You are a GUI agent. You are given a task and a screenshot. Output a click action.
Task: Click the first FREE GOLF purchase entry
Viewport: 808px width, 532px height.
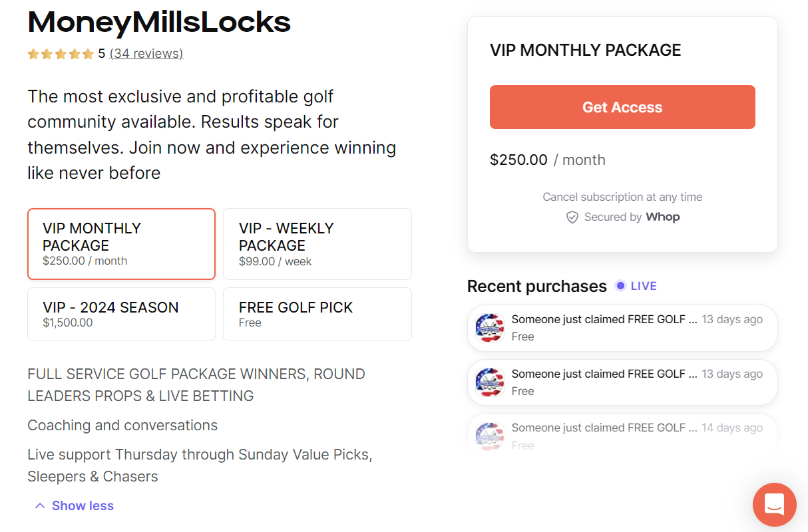coord(622,328)
